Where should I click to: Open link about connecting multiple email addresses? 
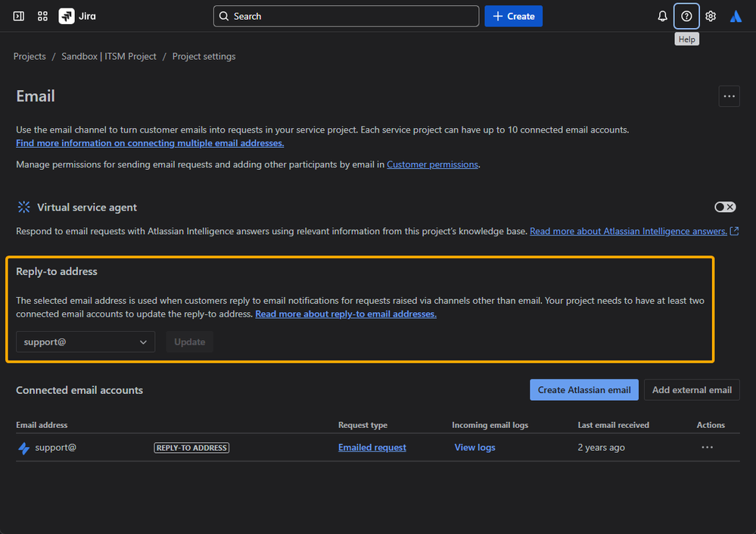point(150,143)
